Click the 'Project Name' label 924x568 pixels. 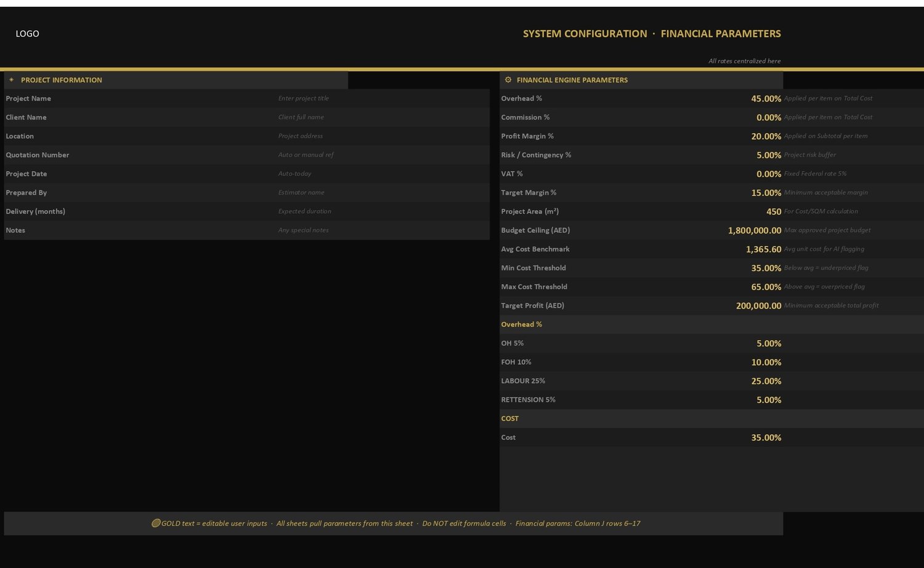(28, 99)
